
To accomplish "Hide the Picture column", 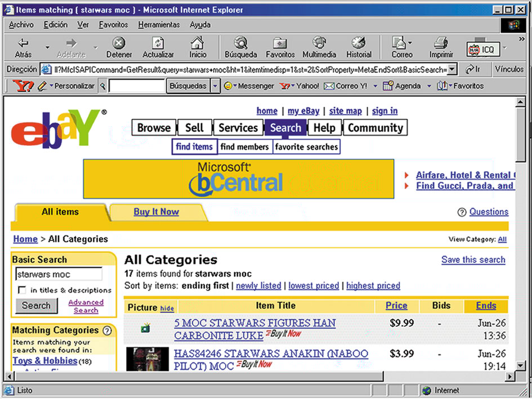I will coord(167,308).
